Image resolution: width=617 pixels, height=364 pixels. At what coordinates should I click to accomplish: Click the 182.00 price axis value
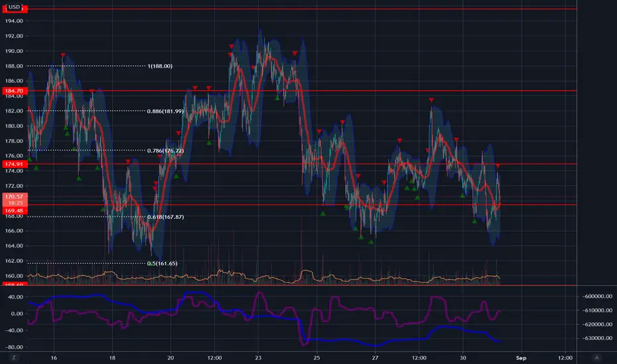[x=14, y=111]
